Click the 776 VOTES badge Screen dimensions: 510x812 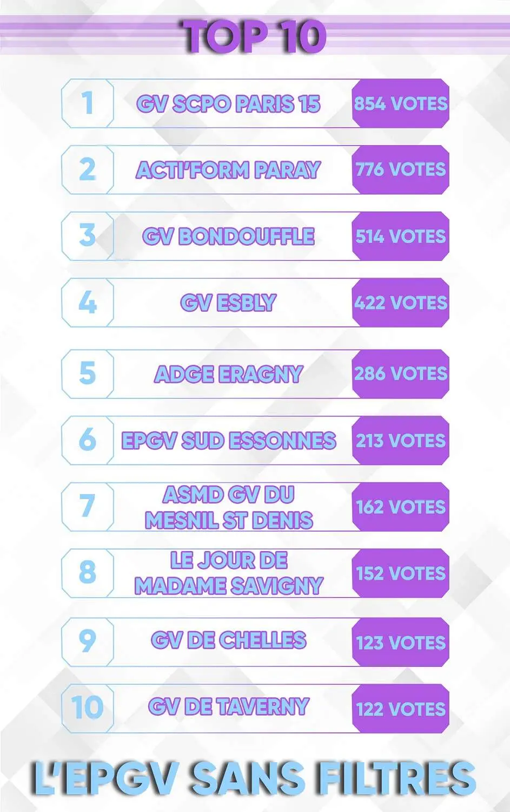(400, 170)
